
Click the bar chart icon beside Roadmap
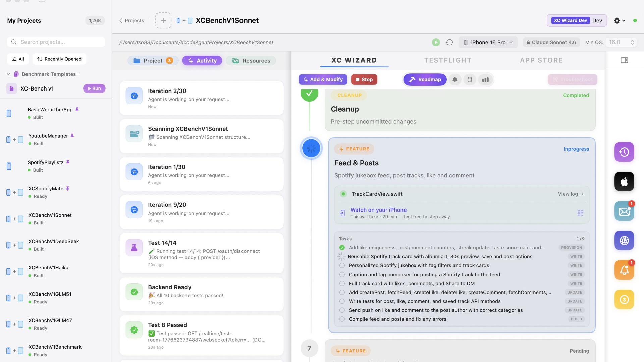(485, 80)
